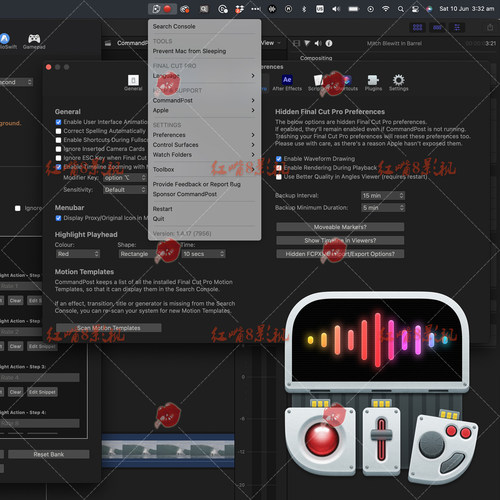
Task: Click the Step 4 action input field
Action: click(x=40, y=423)
